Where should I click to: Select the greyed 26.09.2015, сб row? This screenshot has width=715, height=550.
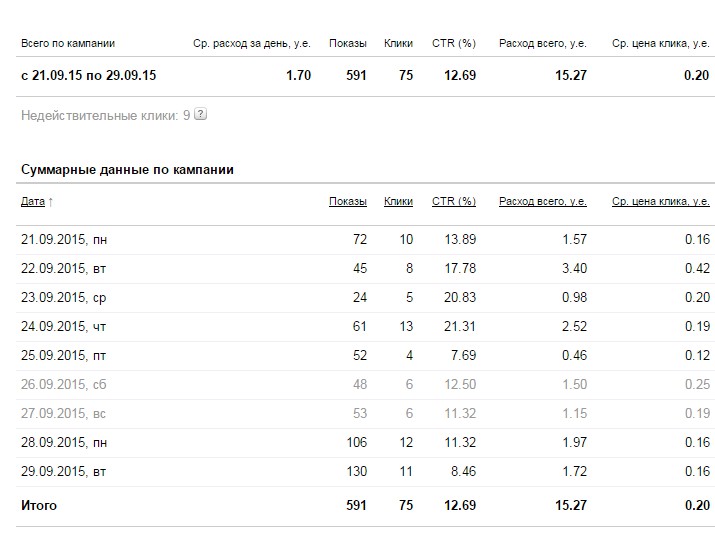tap(365, 384)
